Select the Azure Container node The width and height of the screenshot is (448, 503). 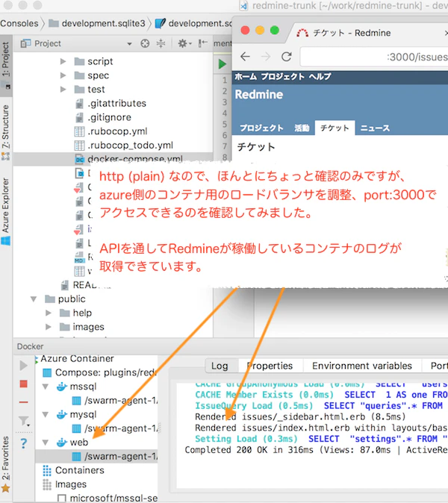[77, 359]
